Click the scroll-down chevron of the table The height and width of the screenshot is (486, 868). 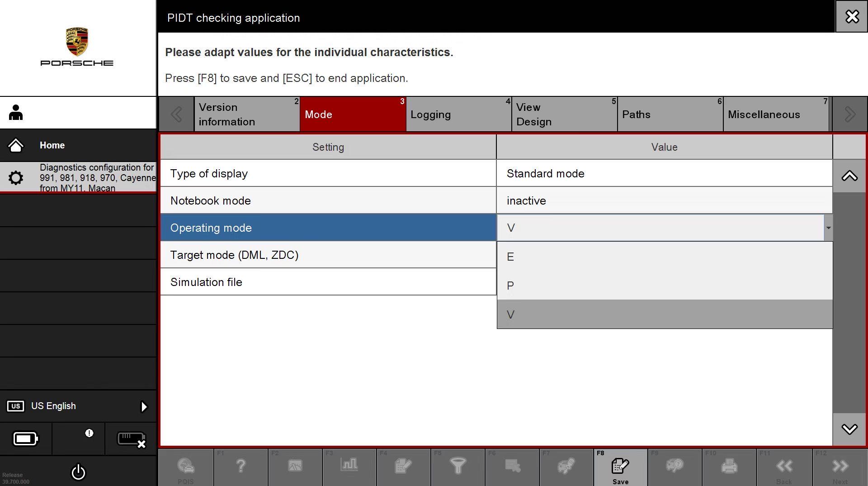(849, 429)
